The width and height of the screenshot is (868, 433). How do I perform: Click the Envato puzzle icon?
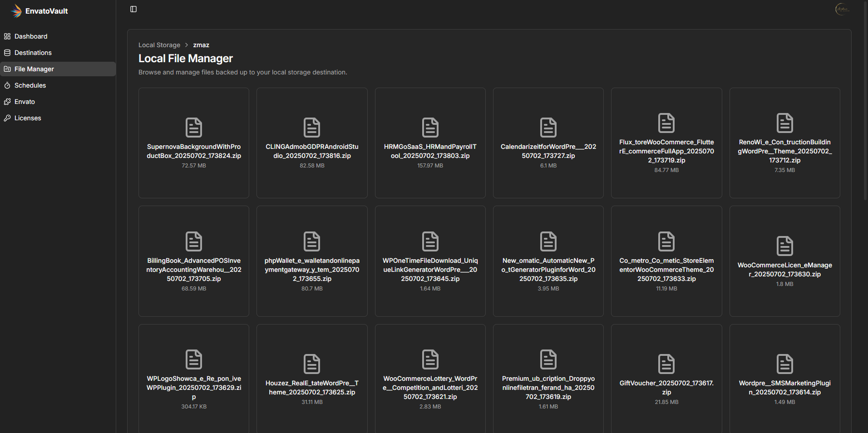(x=7, y=102)
